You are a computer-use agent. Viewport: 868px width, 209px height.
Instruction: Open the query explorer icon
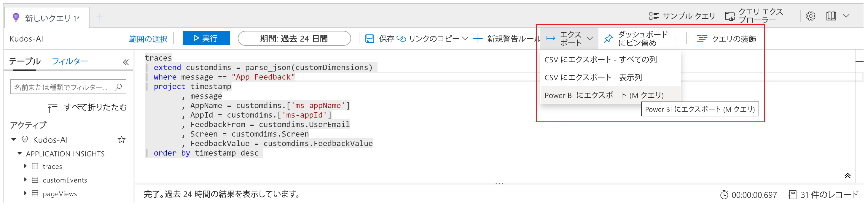coord(730,16)
